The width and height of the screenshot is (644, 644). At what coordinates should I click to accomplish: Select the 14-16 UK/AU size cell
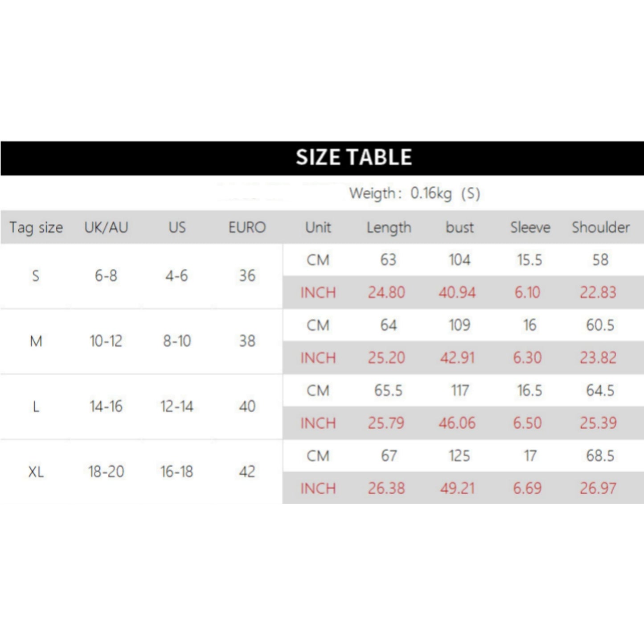click(x=106, y=406)
